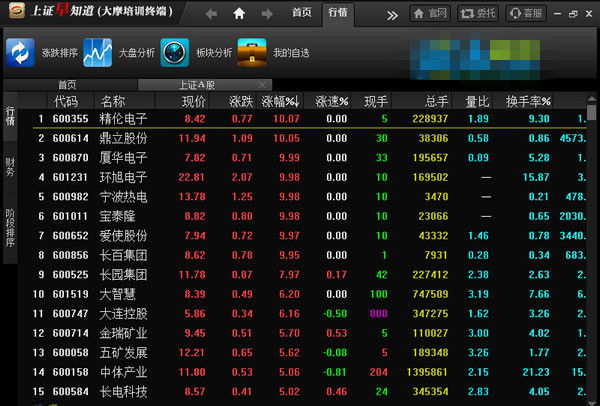This screenshot has height=406, width=600.
Task: Click price 22.81 in 环旭电子 row
Action: [x=192, y=177]
